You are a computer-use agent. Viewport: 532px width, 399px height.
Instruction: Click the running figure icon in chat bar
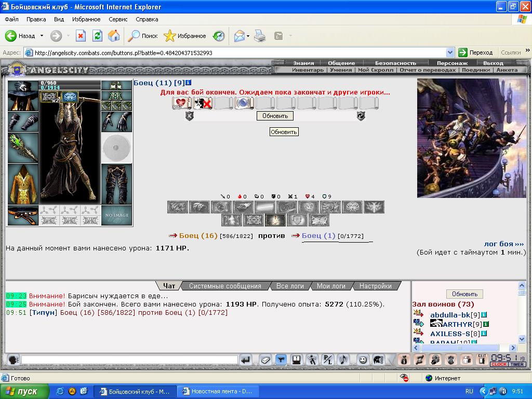click(312, 360)
